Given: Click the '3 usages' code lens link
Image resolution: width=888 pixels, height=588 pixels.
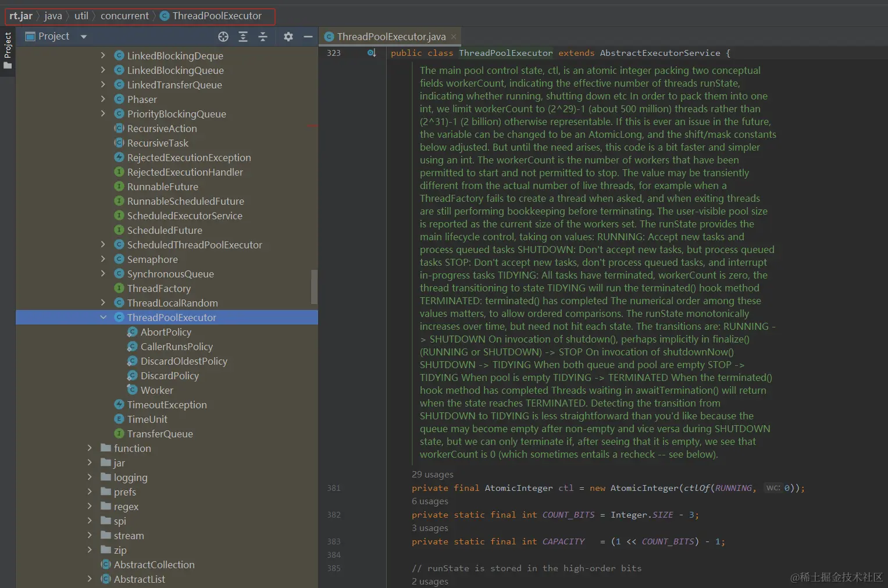Looking at the screenshot, I should point(430,528).
